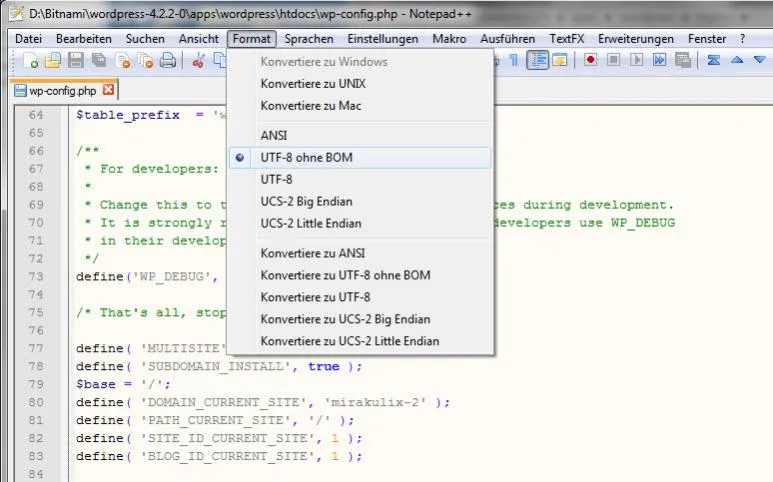Image resolution: width=773 pixels, height=482 pixels.
Task: Start macro recording with red dot icon
Action: point(590,60)
